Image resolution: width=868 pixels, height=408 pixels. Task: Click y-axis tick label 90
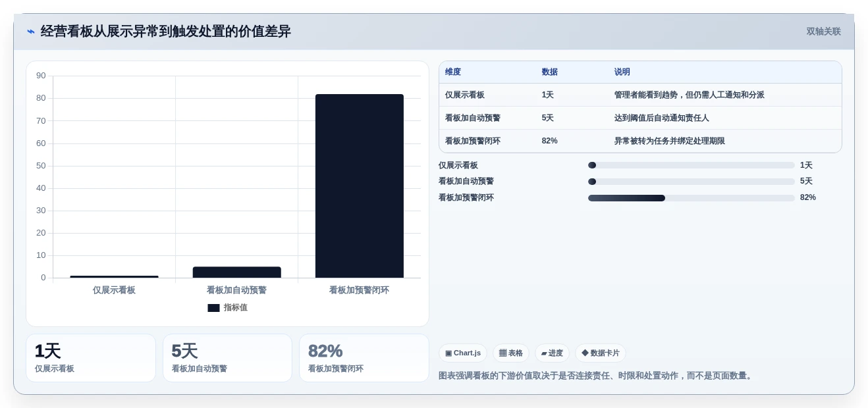[41, 76]
